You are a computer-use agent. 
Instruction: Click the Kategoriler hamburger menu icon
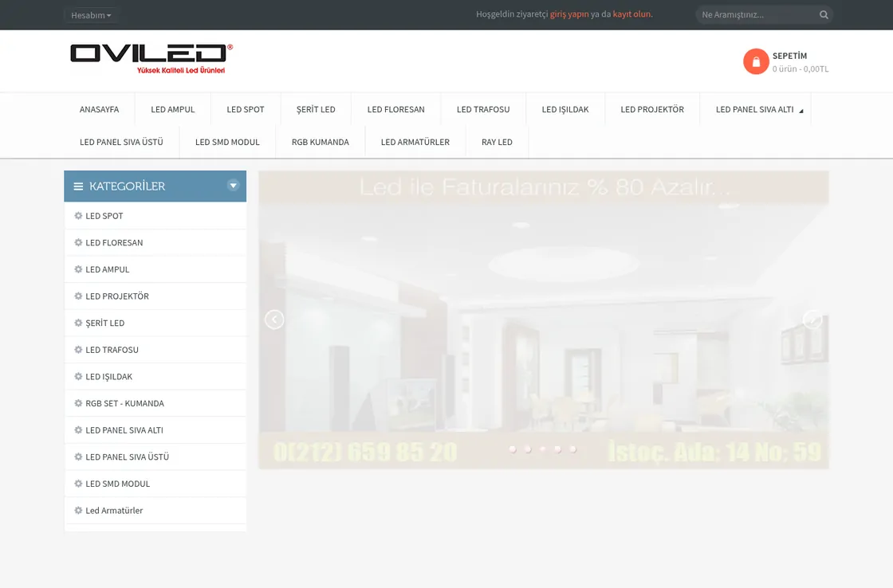79,186
